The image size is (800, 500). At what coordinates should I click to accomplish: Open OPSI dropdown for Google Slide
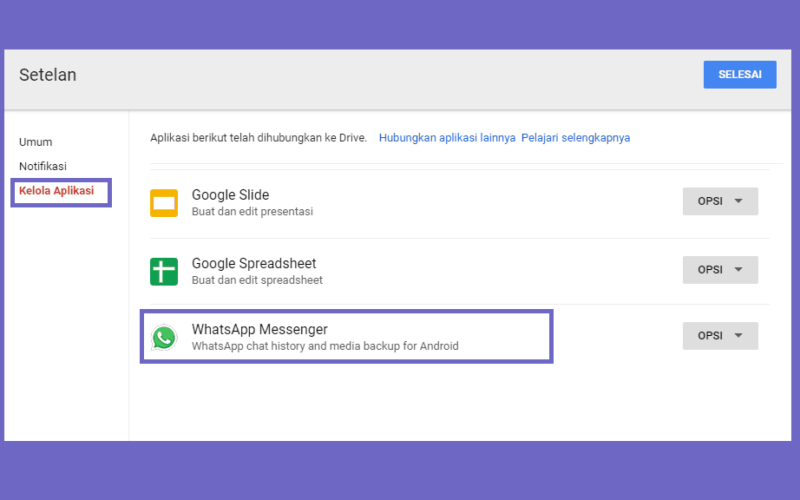[720, 201]
